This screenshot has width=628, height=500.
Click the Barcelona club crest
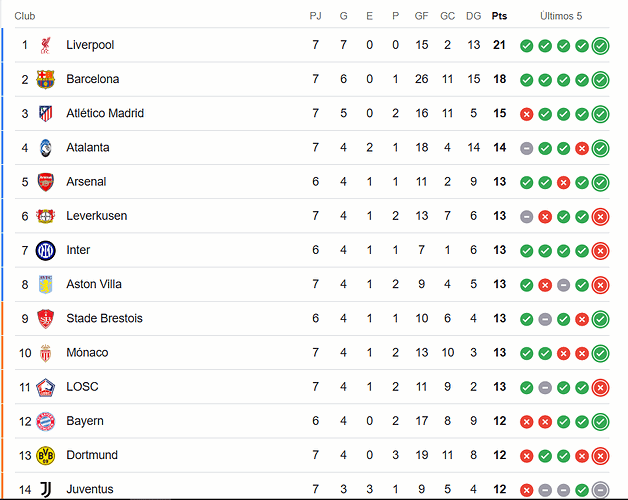[45, 79]
